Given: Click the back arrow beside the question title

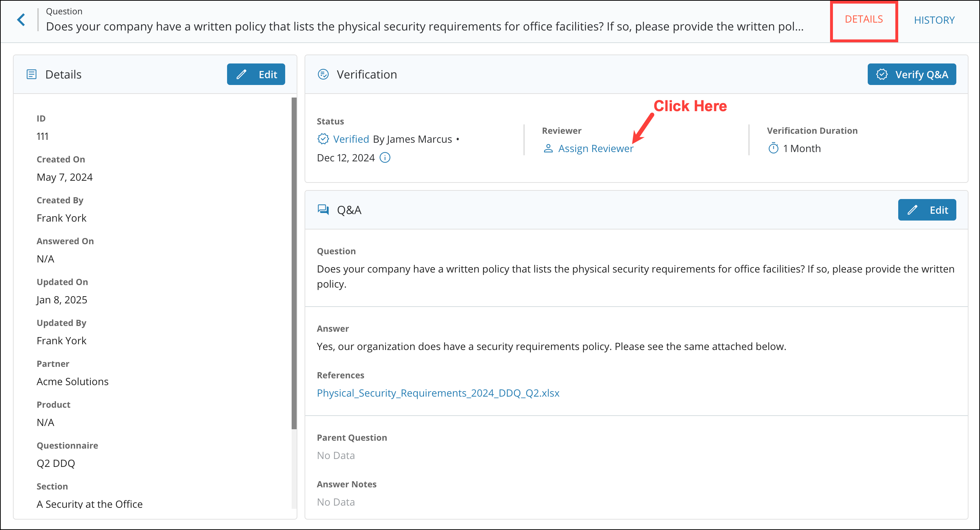Looking at the screenshot, I should click(x=21, y=19).
